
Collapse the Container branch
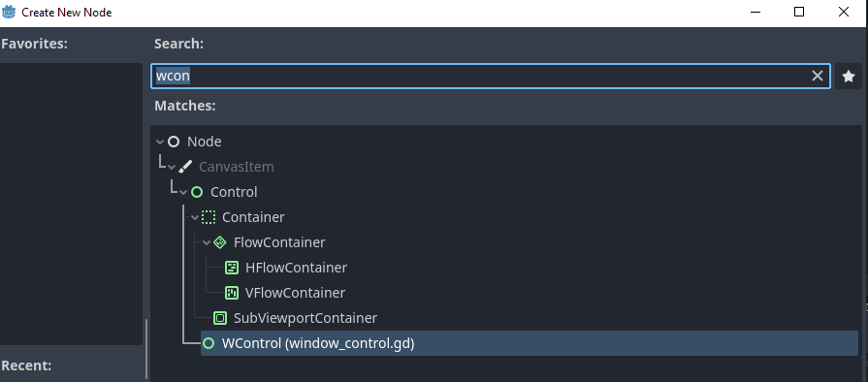coord(195,217)
